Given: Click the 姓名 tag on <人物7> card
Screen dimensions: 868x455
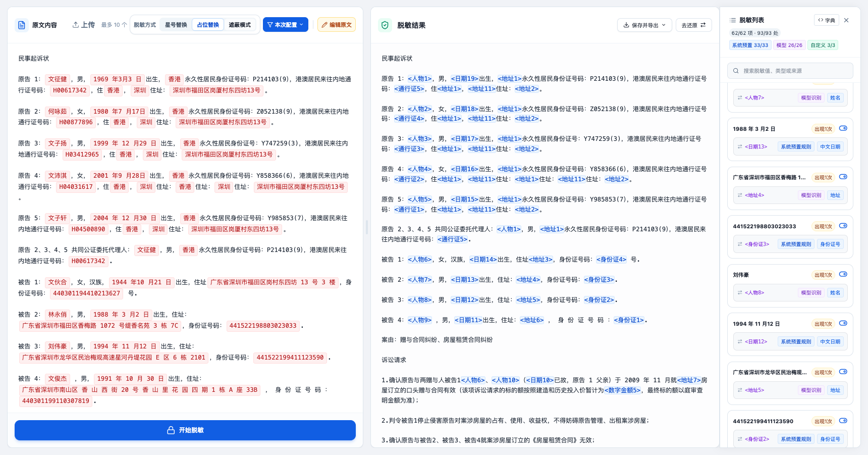Looking at the screenshot, I should pos(835,98).
